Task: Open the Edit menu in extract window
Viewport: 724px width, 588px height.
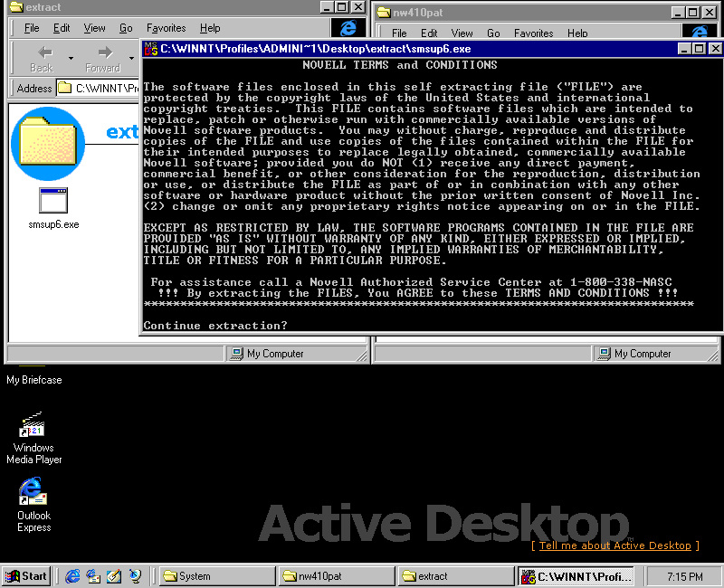Action: [62, 28]
